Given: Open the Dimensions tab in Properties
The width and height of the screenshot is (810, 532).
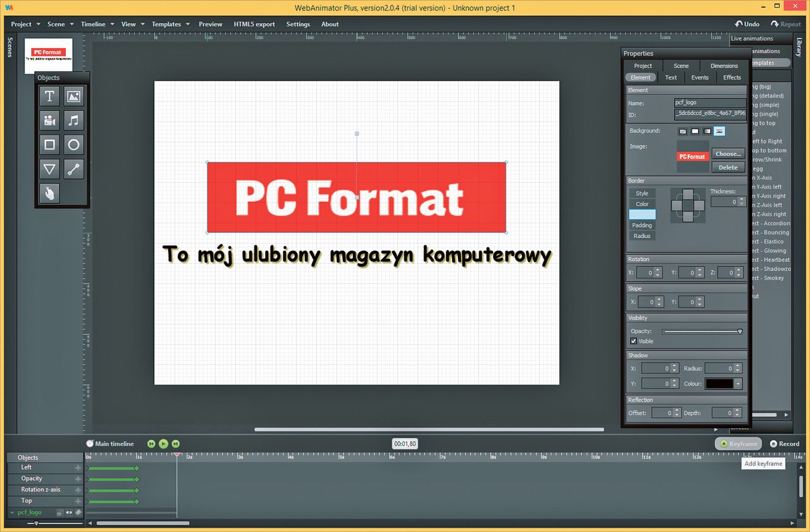Looking at the screenshot, I should [x=724, y=66].
